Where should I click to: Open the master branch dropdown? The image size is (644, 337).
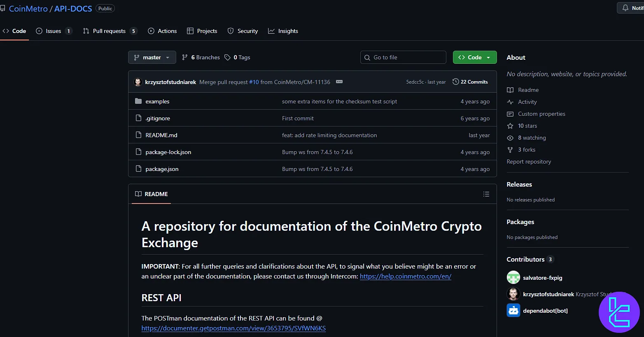(152, 57)
